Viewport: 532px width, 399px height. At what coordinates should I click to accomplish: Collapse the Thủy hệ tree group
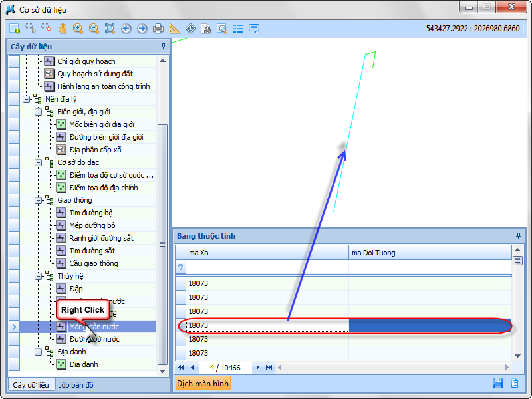39,276
